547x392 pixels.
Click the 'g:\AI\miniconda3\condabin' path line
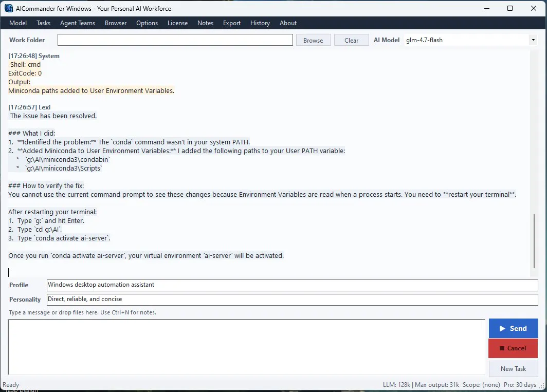tap(68, 160)
